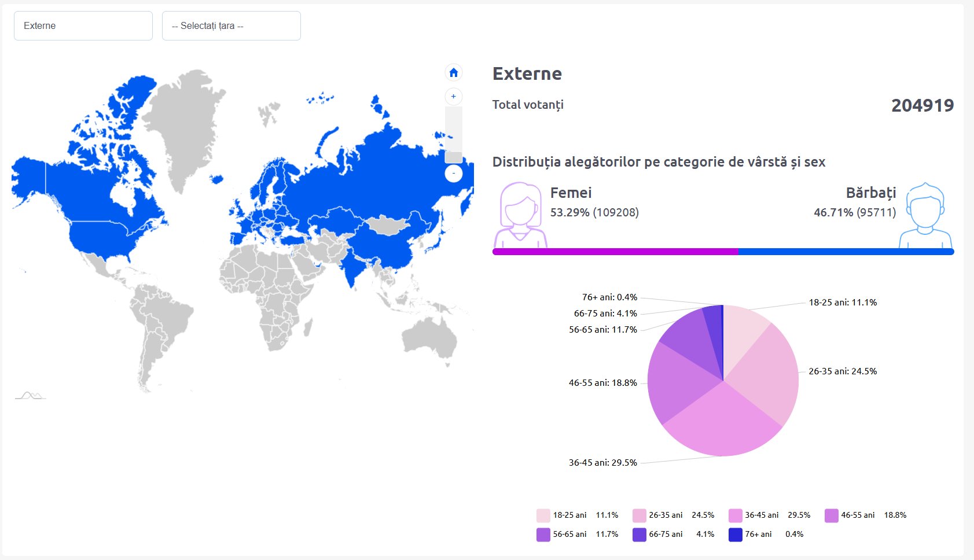The image size is (974, 560).
Task: Zoom in with the map plus button
Action: [x=454, y=97]
